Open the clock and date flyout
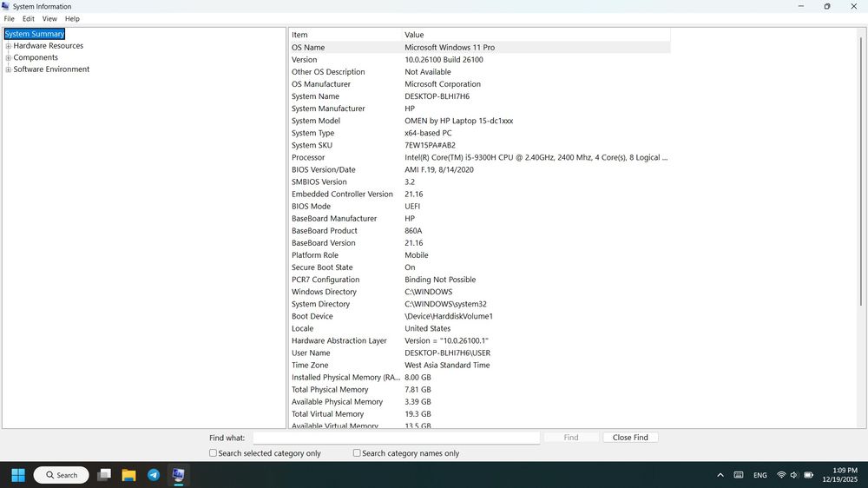This screenshot has width=868, height=488. [x=839, y=475]
